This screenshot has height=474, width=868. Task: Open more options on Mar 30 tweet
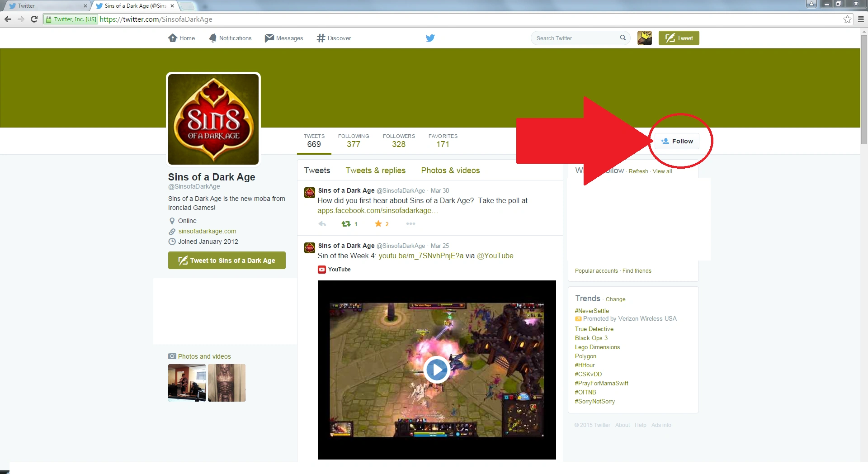[410, 224]
